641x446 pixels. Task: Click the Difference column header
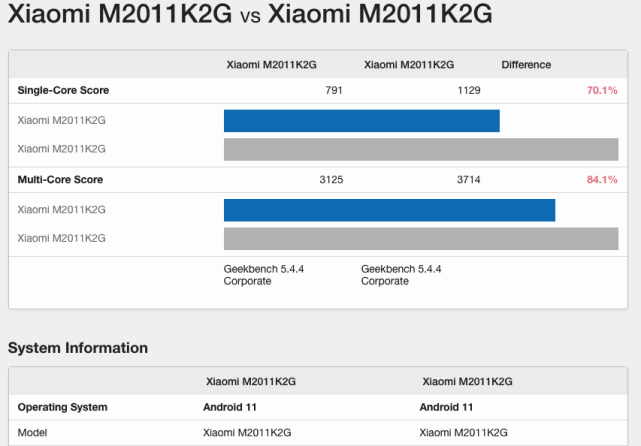(526, 65)
